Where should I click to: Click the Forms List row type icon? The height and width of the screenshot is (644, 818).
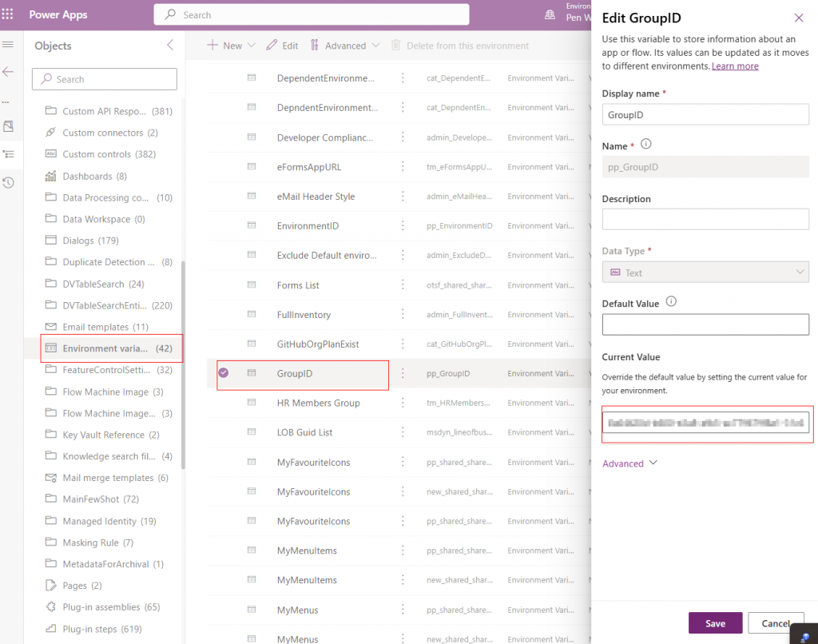(x=252, y=284)
